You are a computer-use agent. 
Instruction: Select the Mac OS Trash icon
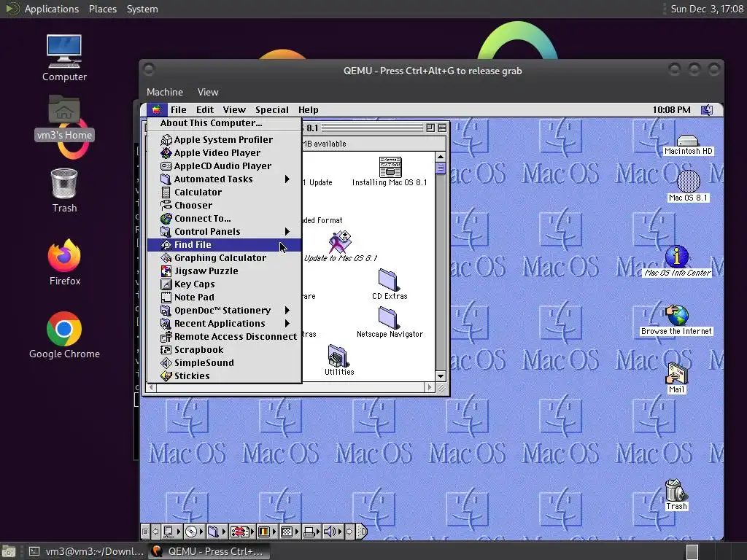click(676, 495)
